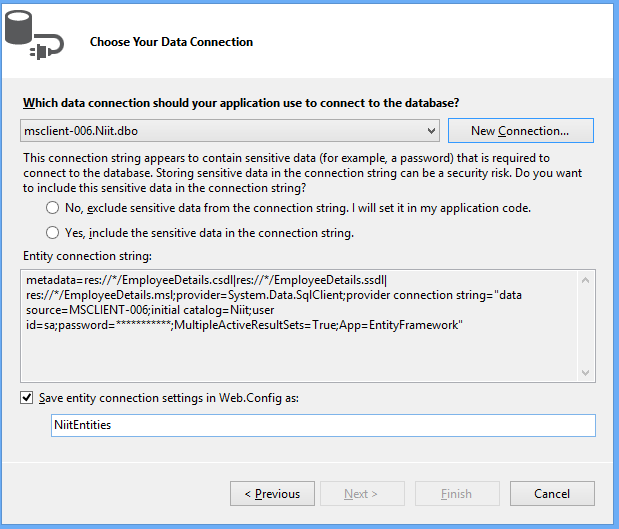Click the database plug icon in header

coord(33,35)
